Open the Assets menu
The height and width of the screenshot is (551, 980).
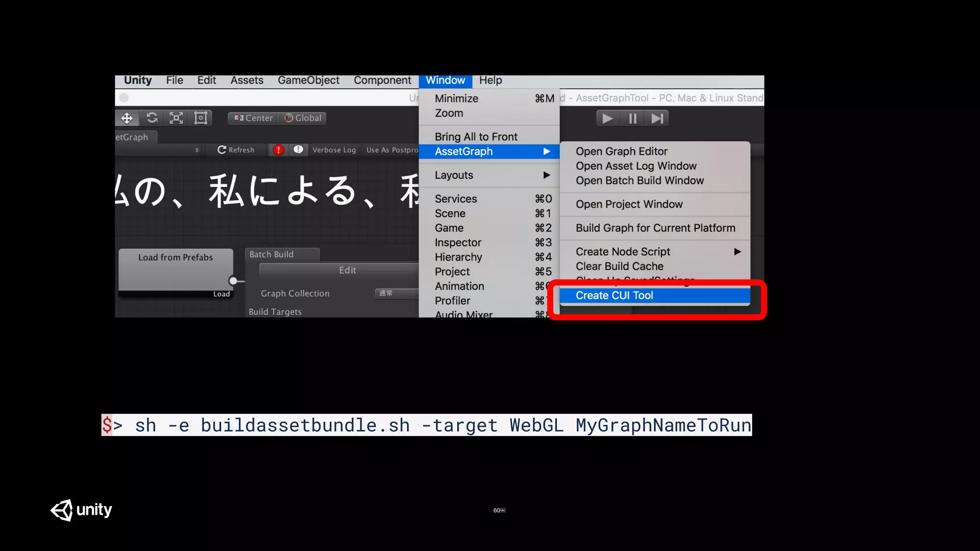tap(247, 80)
